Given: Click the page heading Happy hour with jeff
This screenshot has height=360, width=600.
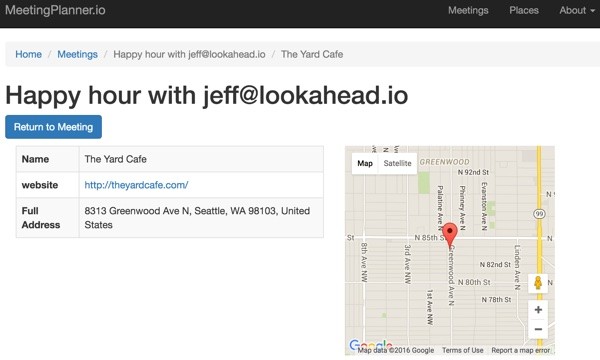Looking at the screenshot, I should pyautogui.click(x=207, y=95).
